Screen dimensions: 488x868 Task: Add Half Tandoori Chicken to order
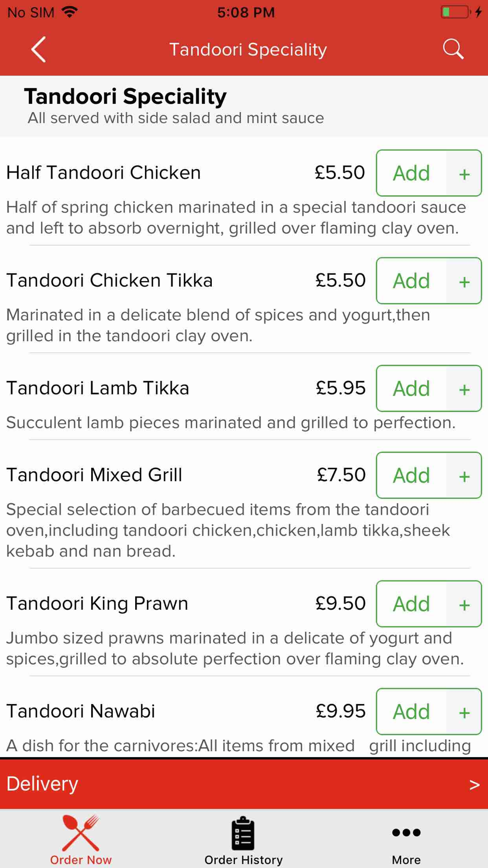tap(411, 173)
